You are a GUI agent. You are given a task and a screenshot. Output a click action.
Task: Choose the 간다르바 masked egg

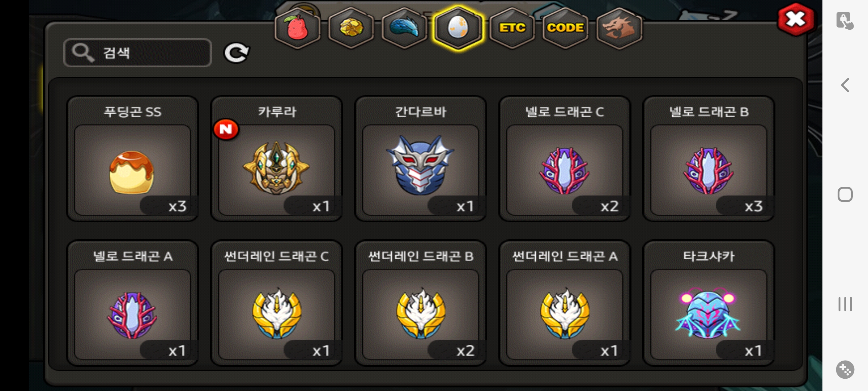pyautogui.click(x=421, y=159)
